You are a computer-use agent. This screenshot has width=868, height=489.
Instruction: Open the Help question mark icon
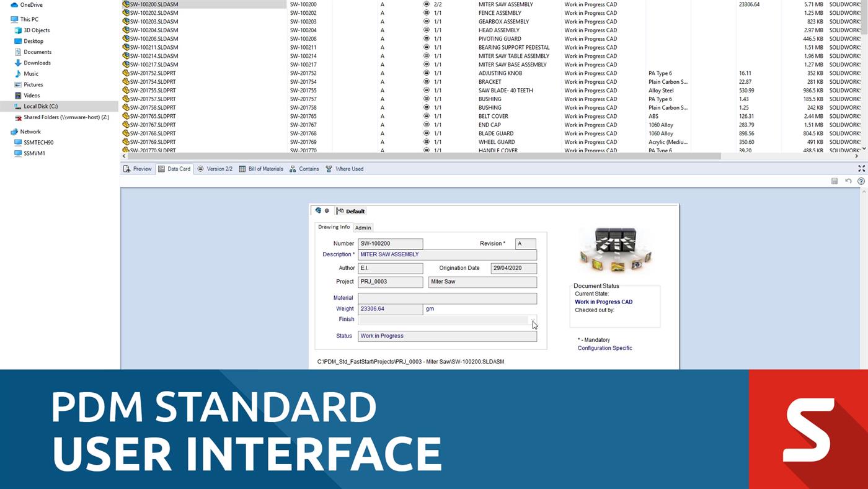tap(861, 181)
